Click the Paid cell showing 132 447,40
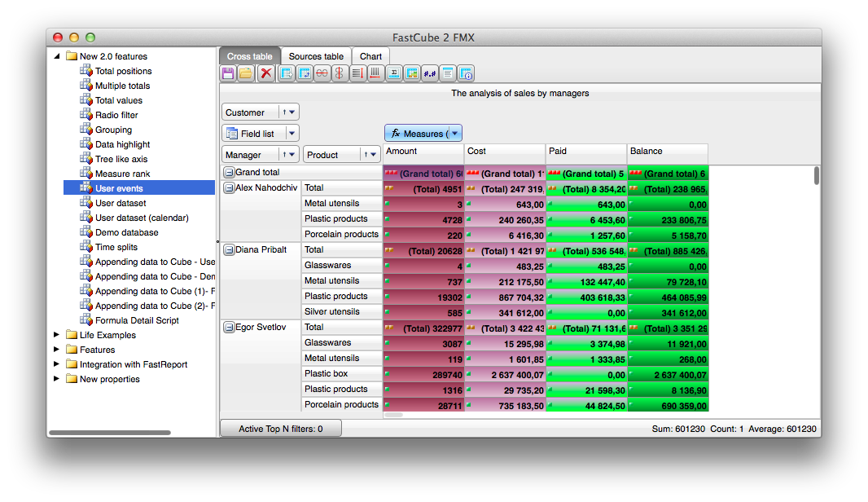 point(586,281)
